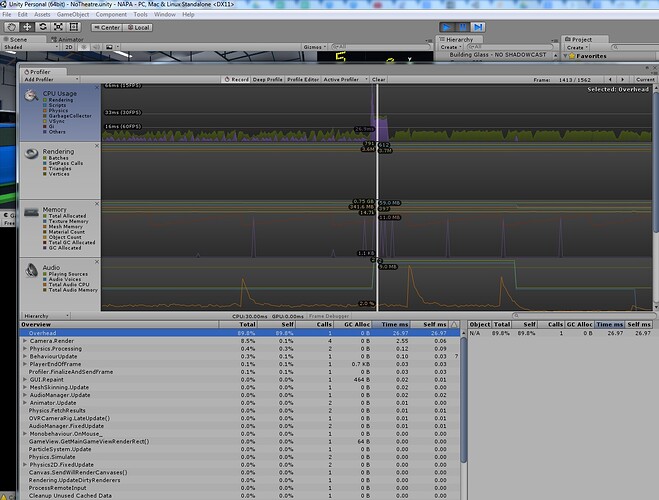Image resolution: width=659 pixels, height=500 pixels.
Task: Click the Play button
Action: click(447, 27)
